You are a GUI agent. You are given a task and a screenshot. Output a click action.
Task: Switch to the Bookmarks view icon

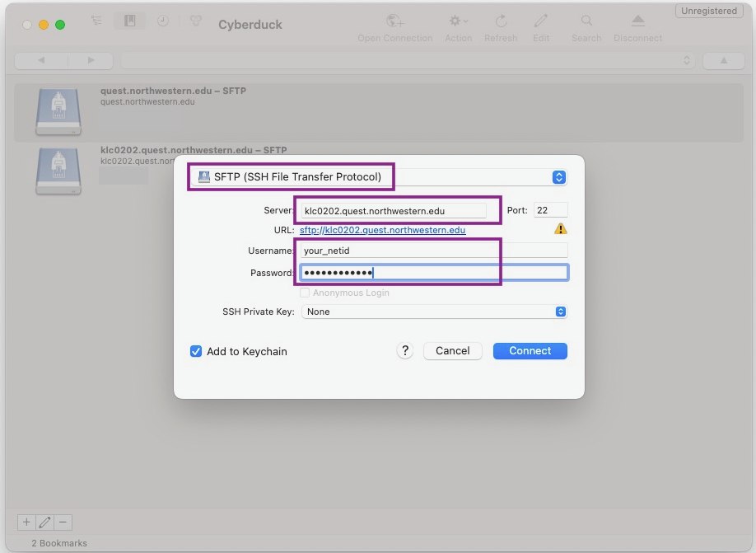pyautogui.click(x=129, y=21)
